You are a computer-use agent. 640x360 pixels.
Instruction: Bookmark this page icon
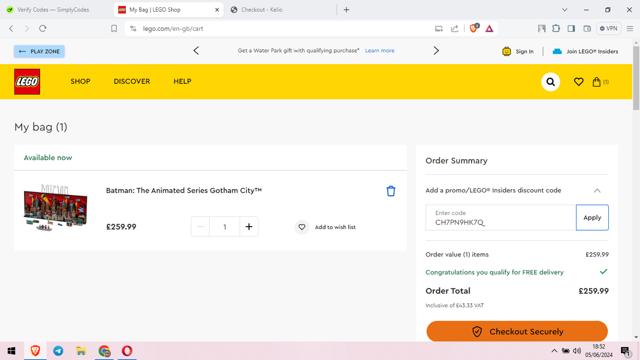[x=114, y=29]
